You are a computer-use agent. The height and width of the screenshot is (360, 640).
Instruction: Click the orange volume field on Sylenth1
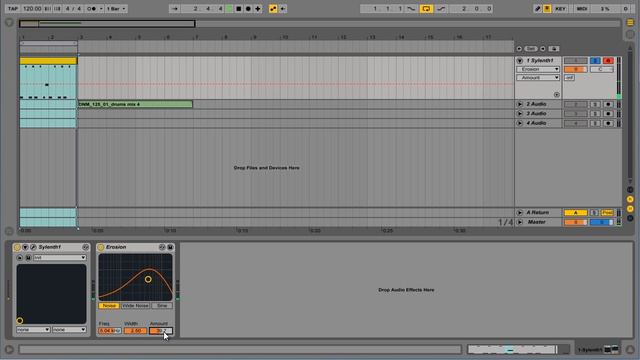tap(576, 69)
